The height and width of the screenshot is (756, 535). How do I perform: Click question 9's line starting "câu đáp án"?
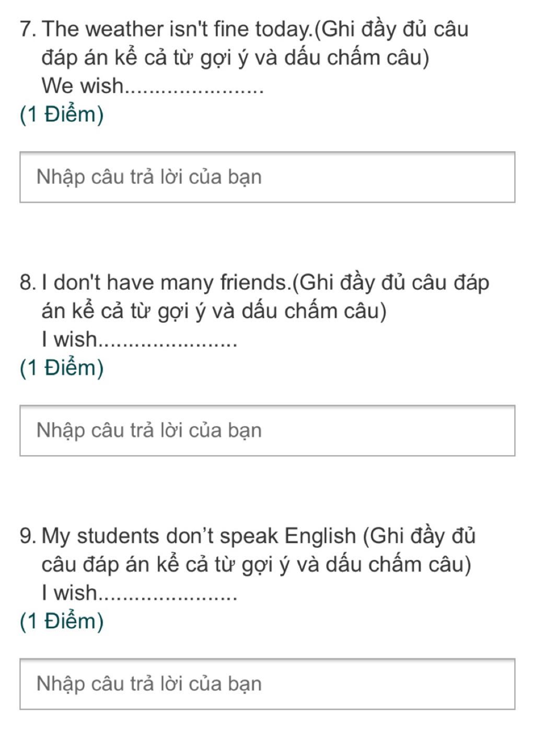(256, 565)
